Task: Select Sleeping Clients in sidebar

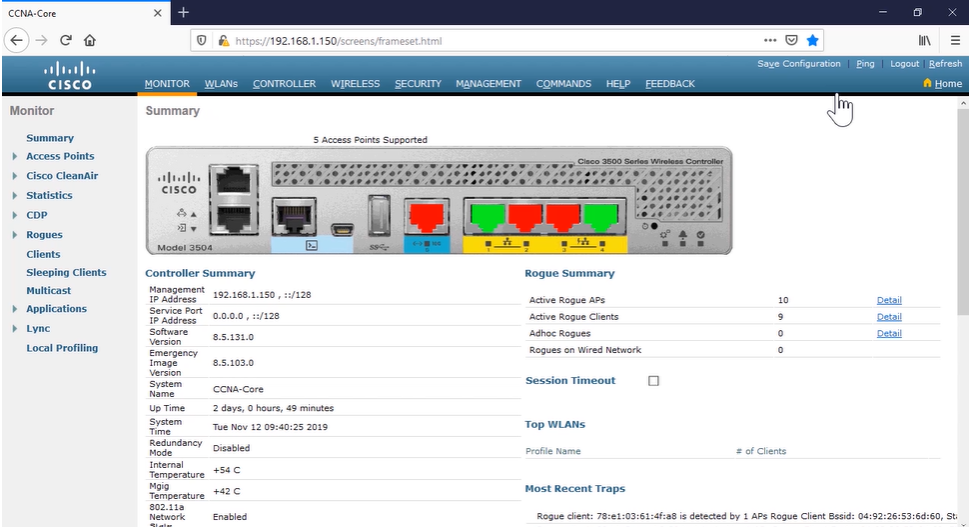Action: [x=66, y=272]
